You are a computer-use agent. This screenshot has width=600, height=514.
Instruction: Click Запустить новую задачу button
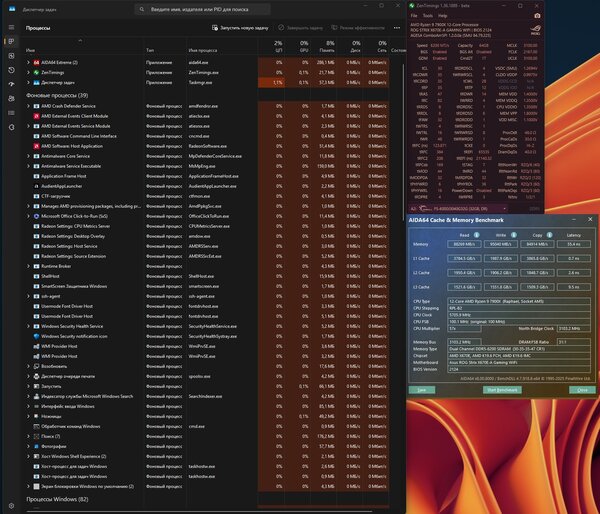240,28
